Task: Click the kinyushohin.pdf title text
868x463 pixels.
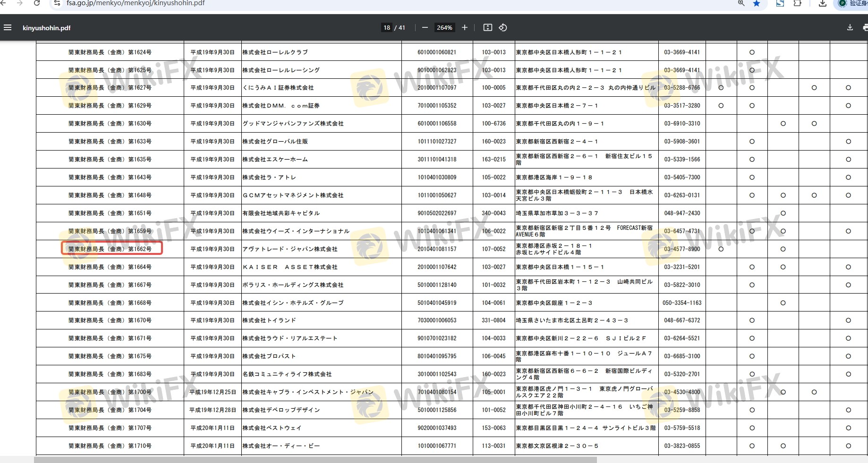Action: point(46,28)
